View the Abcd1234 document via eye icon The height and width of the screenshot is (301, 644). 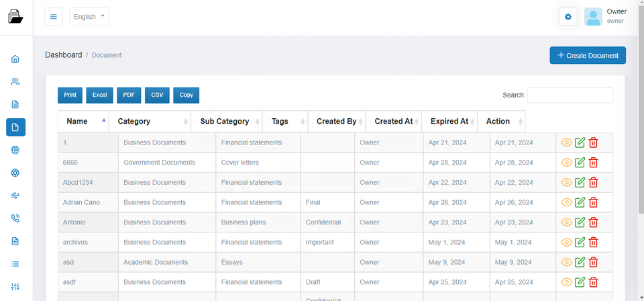(567, 183)
